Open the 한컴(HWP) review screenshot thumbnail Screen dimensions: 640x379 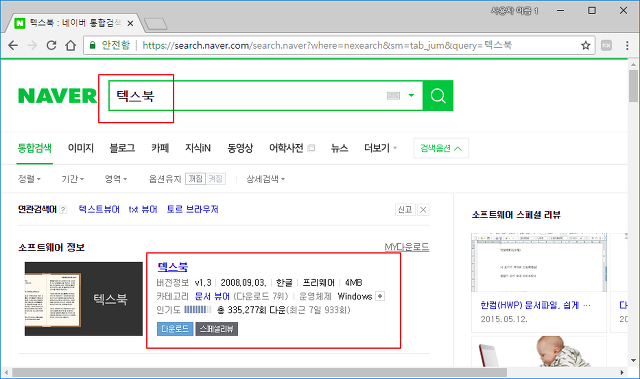coord(539,263)
